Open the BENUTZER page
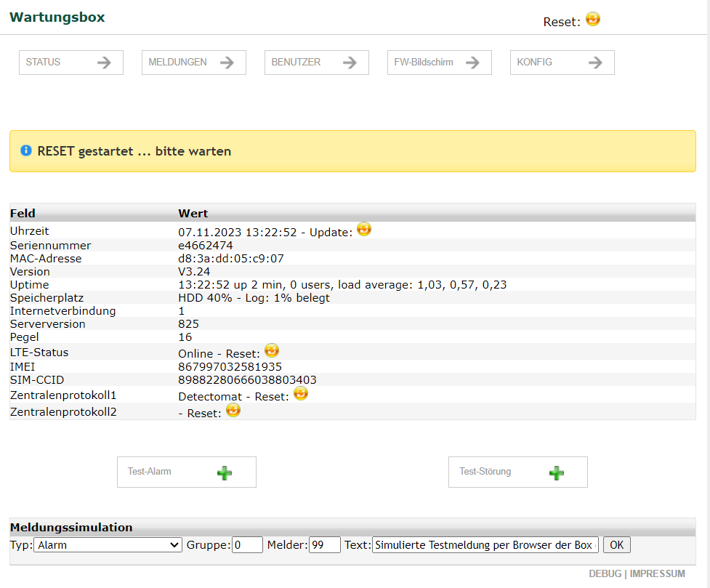This screenshot has width=710, height=588. pyautogui.click(x=317, y=63)
